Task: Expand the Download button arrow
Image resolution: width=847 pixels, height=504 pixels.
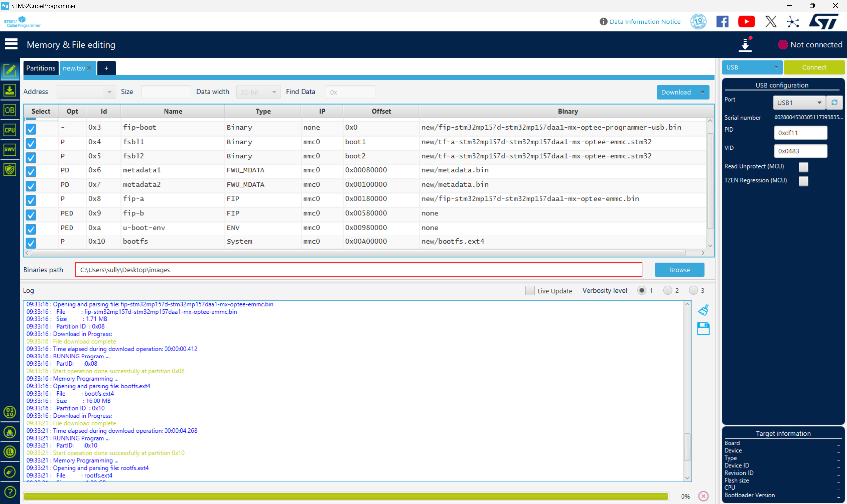Action: 703,92
